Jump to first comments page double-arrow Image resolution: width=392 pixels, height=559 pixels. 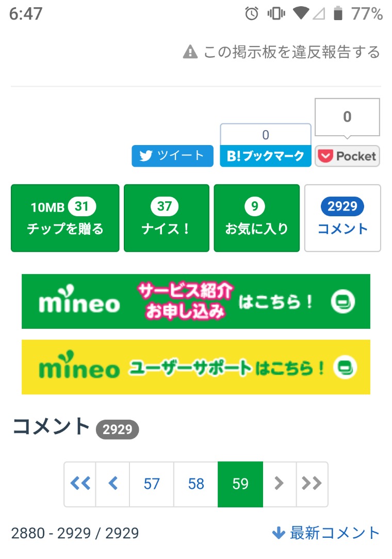coord(80,484)
